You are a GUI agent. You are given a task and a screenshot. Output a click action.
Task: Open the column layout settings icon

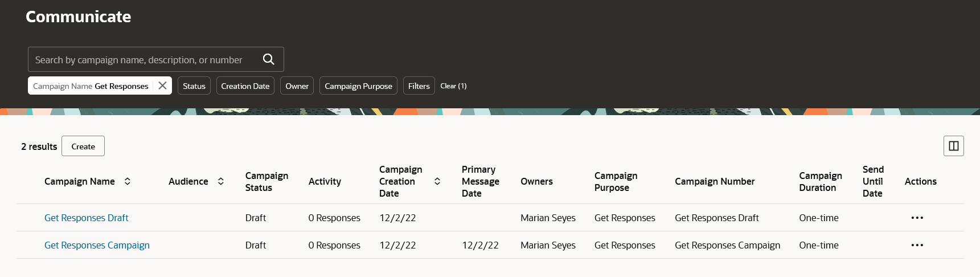953,146
